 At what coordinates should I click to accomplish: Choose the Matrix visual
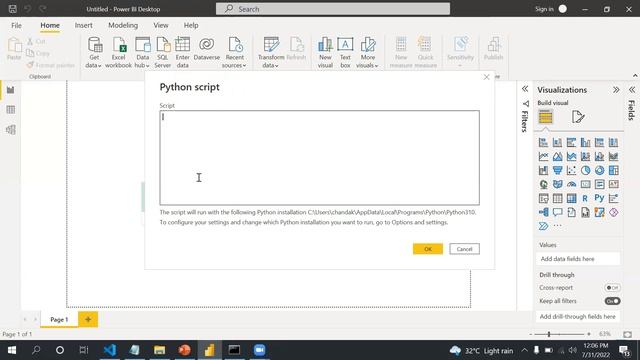click(571, 198)
